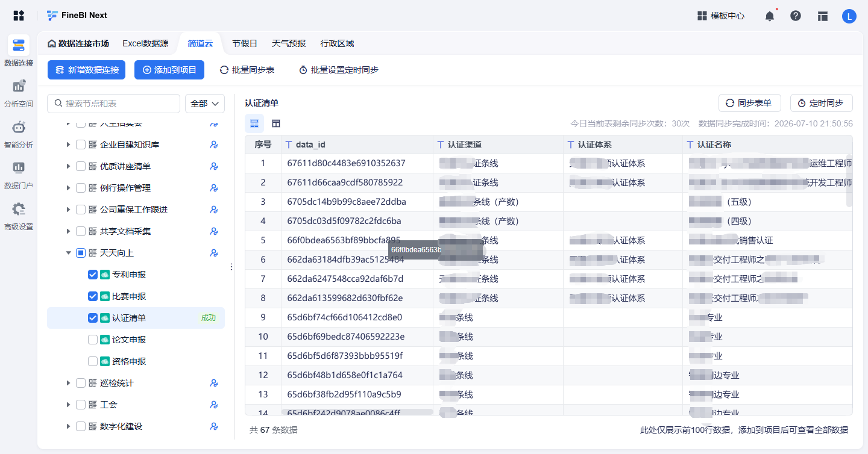Switch to 天气预报 tab
This screenshot has width=868, height=454.
coord(289,43)
